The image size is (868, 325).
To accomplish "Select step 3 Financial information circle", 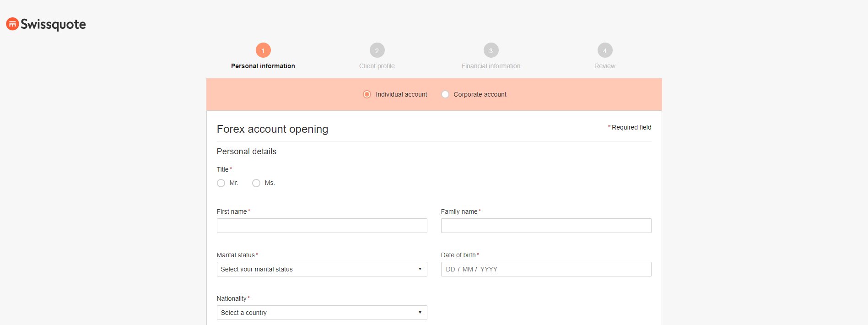I will click(491, 50).
